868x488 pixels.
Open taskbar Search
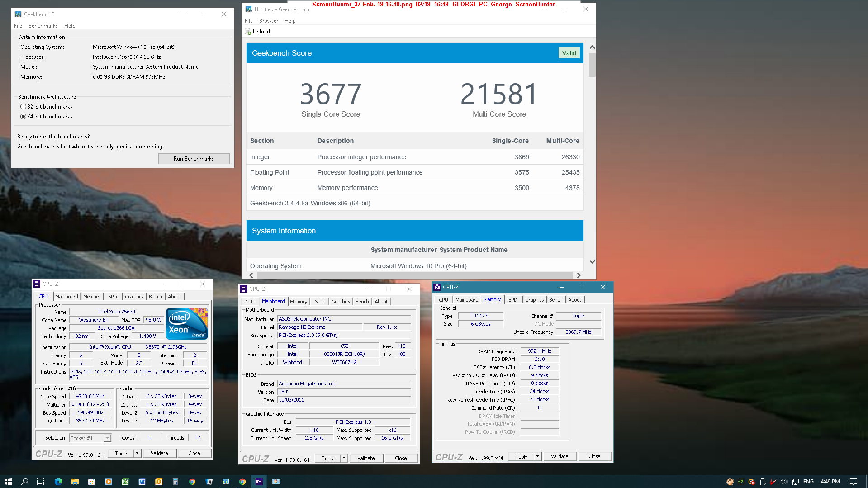(24, 481)
